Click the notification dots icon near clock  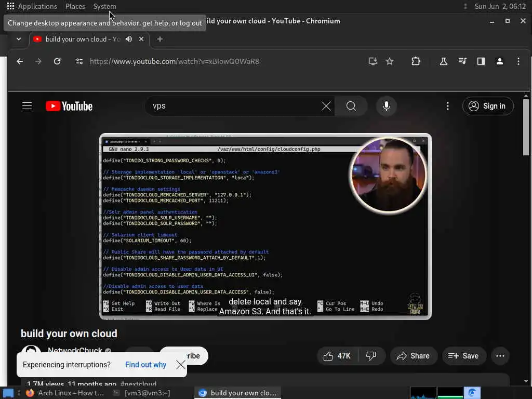click(x=465, y=6)
